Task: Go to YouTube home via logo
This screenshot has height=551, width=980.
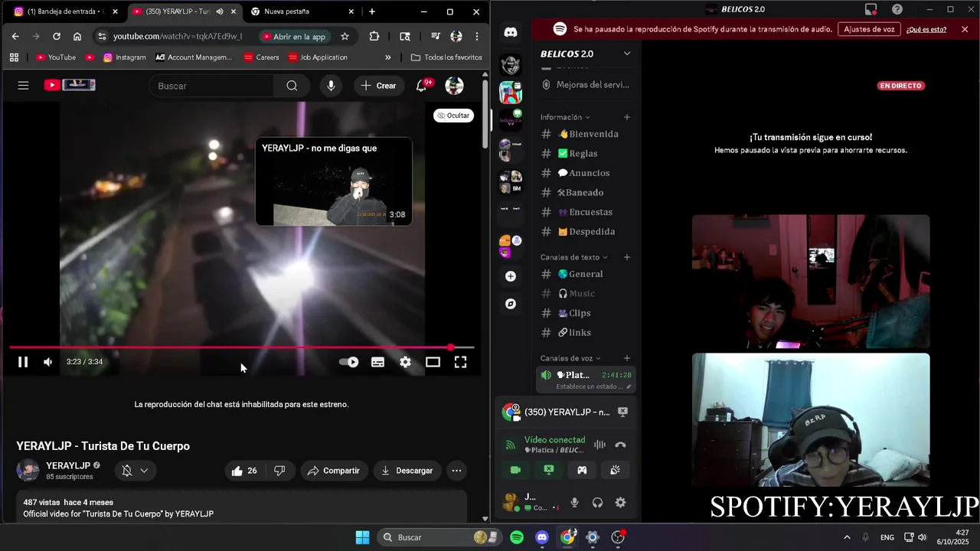Action: click(x=70, y=85)
